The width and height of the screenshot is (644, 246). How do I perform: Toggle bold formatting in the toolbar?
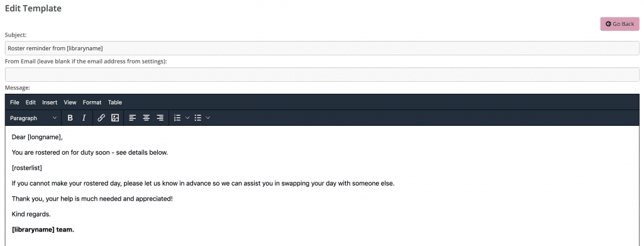70,118
